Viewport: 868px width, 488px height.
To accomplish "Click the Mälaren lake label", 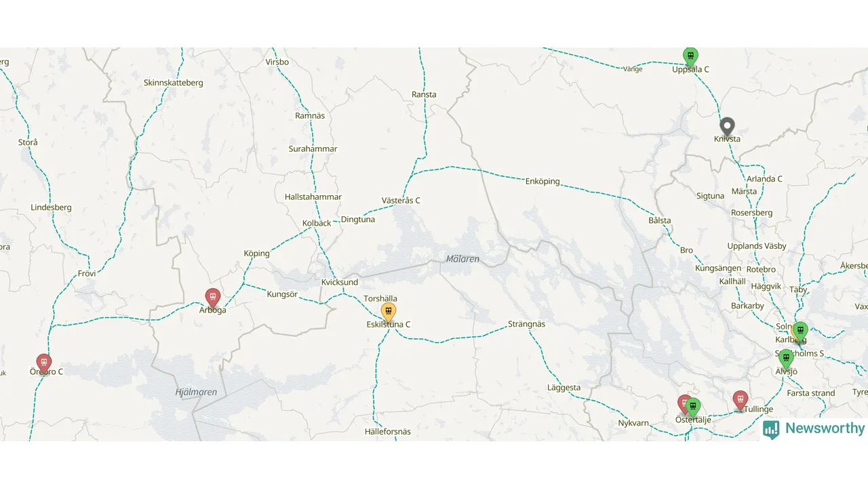I will click(462, 259).
